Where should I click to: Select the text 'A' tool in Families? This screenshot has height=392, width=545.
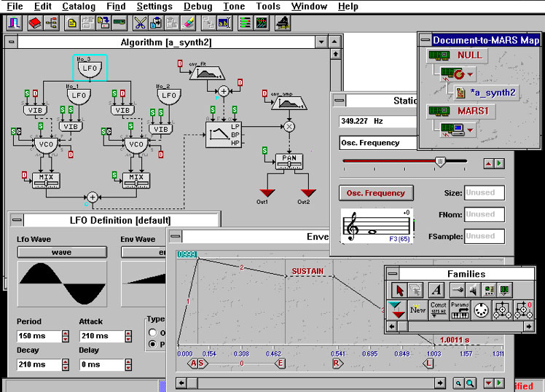[436, 290]
